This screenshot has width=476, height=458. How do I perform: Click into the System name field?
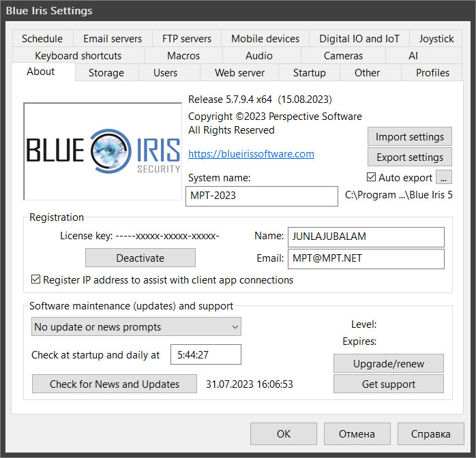[262, 196]
